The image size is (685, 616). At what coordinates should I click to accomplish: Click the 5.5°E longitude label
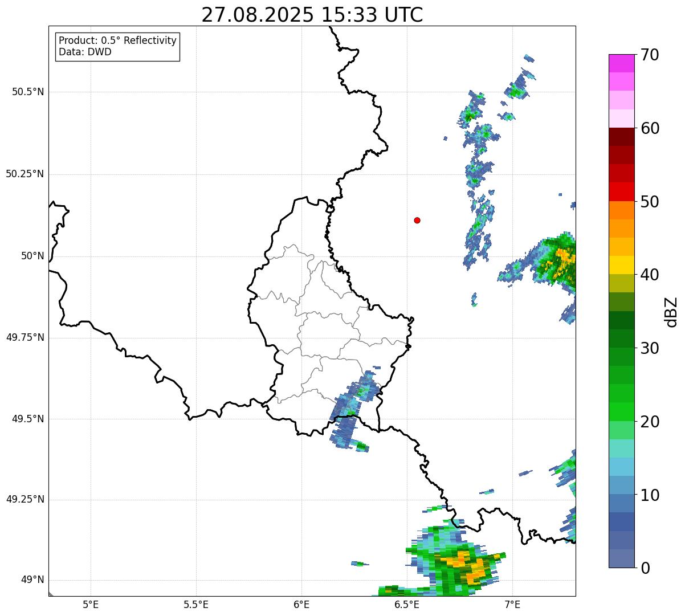(196, 604)
